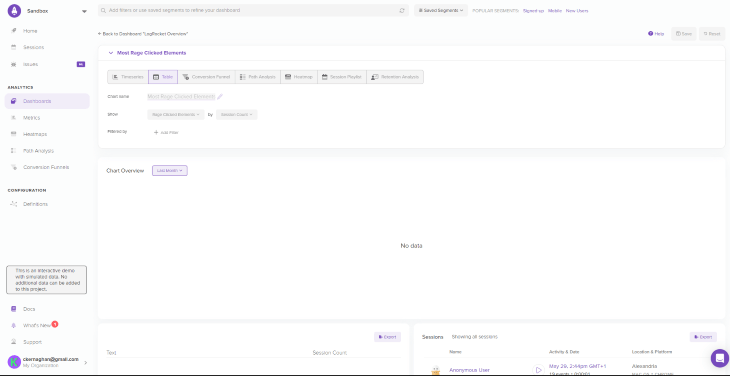The image size is (730, 376).
Task: Switch to the Retention Analysis tab
Action: click(x=395, y=77)
